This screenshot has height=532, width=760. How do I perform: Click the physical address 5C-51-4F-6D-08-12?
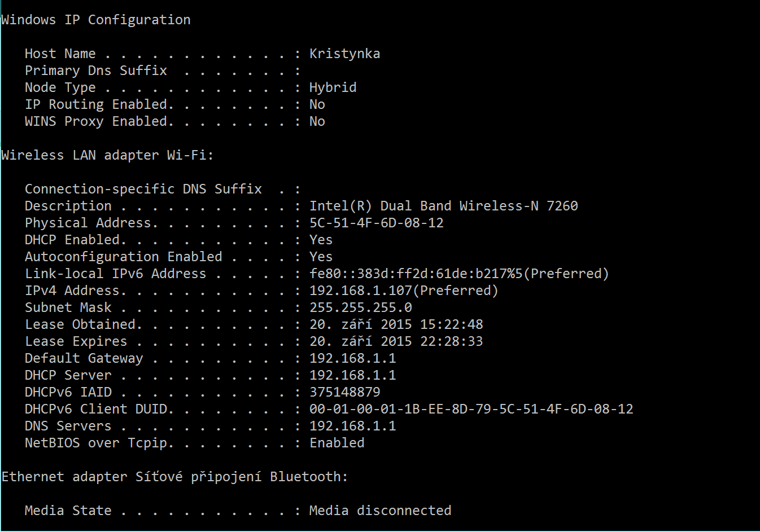point(376,223)
